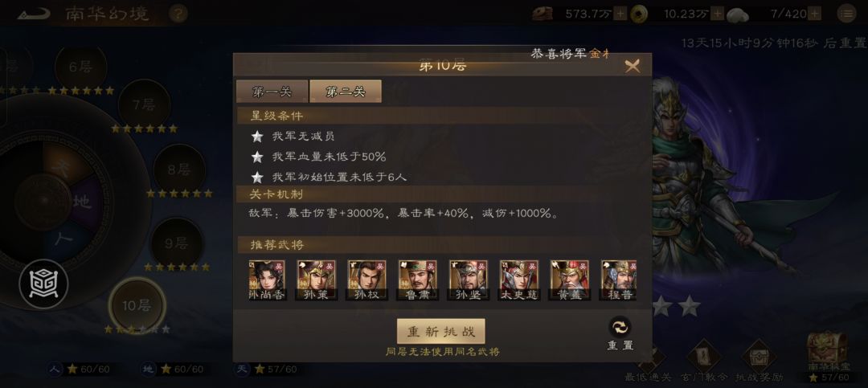
Task: Add silver with the plus next to 573.7万
Action: 620,14
